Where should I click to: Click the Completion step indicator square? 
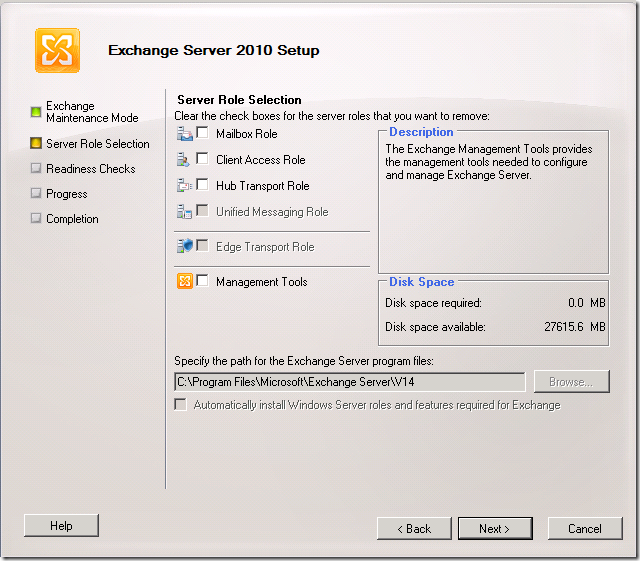[x=36, y=218]
